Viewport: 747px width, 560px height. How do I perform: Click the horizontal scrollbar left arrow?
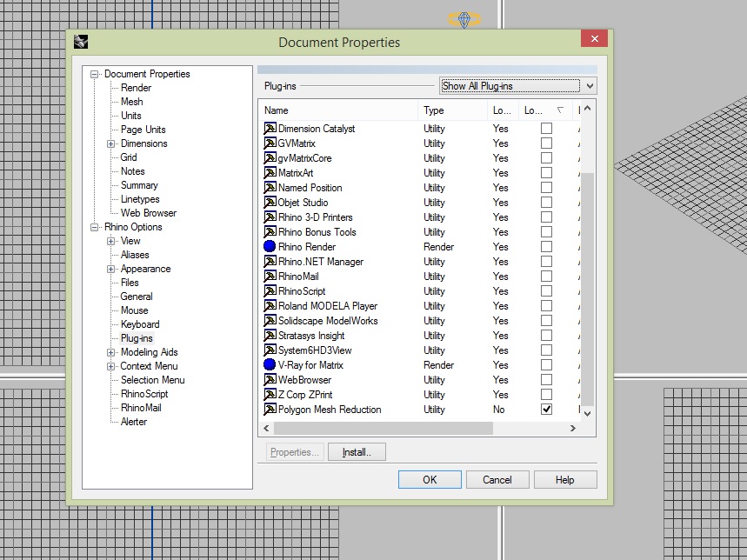[x=266, y=429]
